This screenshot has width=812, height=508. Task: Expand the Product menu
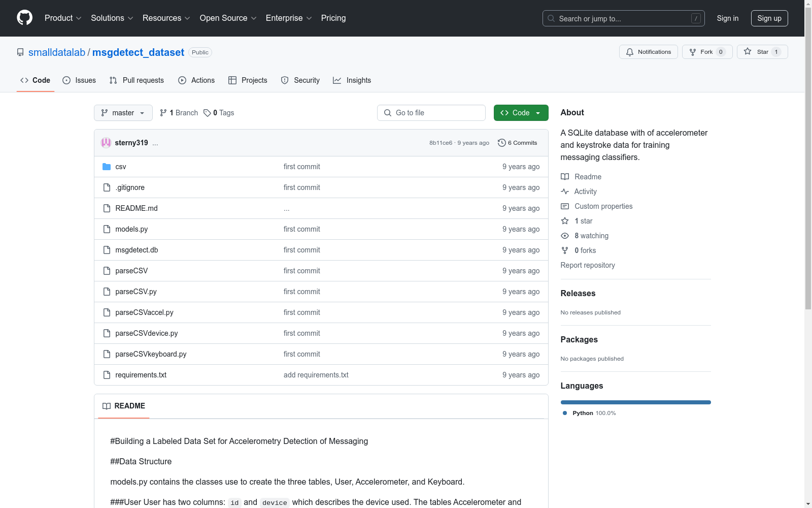63,18
